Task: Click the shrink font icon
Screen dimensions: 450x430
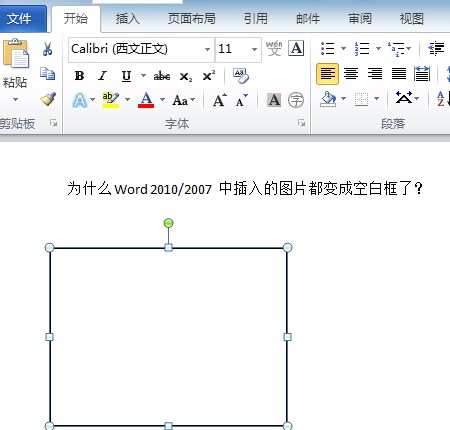Action: point(242,100)
